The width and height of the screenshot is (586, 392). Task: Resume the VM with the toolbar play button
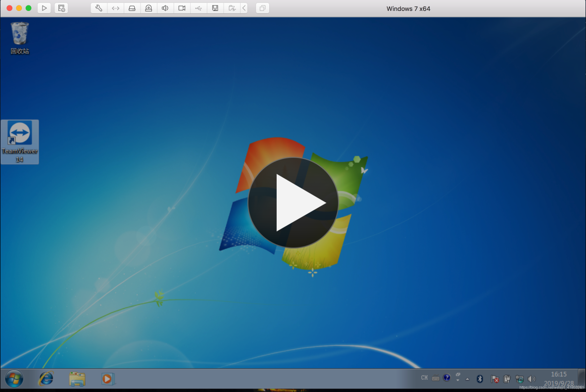tap(44, 8)
